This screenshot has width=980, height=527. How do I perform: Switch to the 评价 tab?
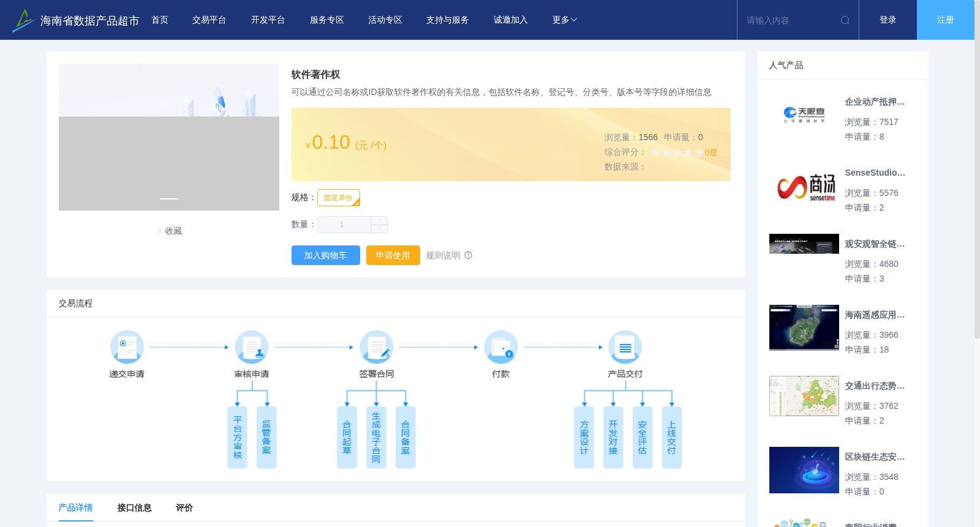[x=184, y=507]
